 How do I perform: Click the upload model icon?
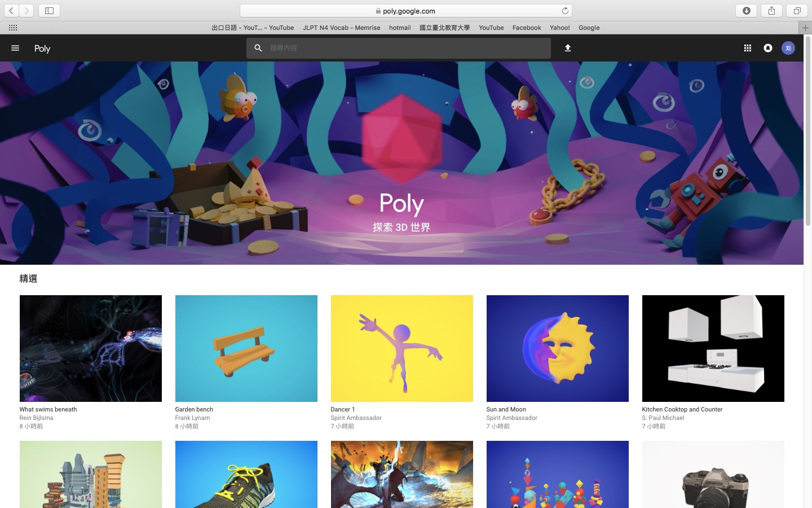(x=568, y=48)
